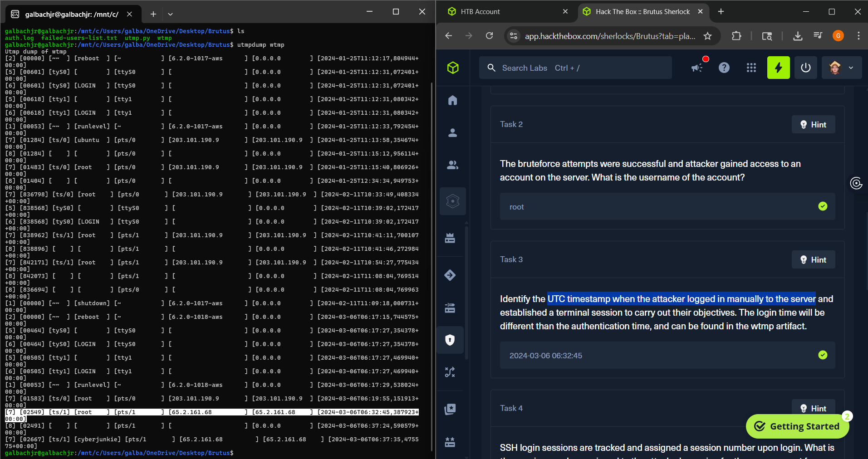Select the shield Sherlocks sidebar icon
This screenshot has height=459, width=868.
click(450, 340)
